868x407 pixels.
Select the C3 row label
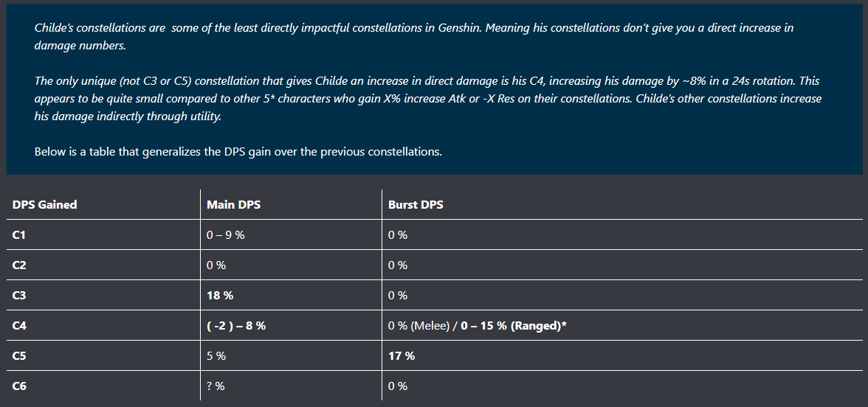20,295
